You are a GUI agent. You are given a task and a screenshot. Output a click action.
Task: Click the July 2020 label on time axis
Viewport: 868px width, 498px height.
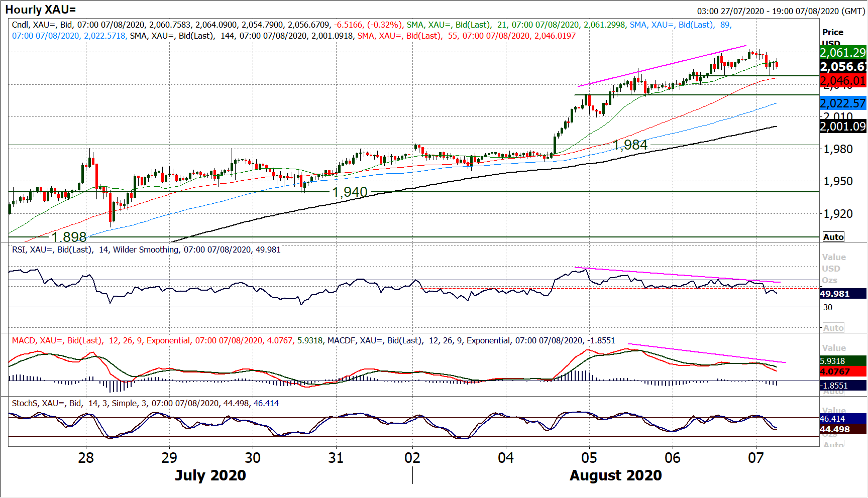pos(210,475)
